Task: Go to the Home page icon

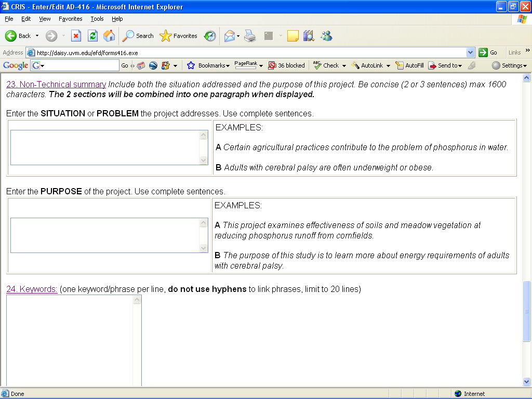Action: tap(109, 36)
